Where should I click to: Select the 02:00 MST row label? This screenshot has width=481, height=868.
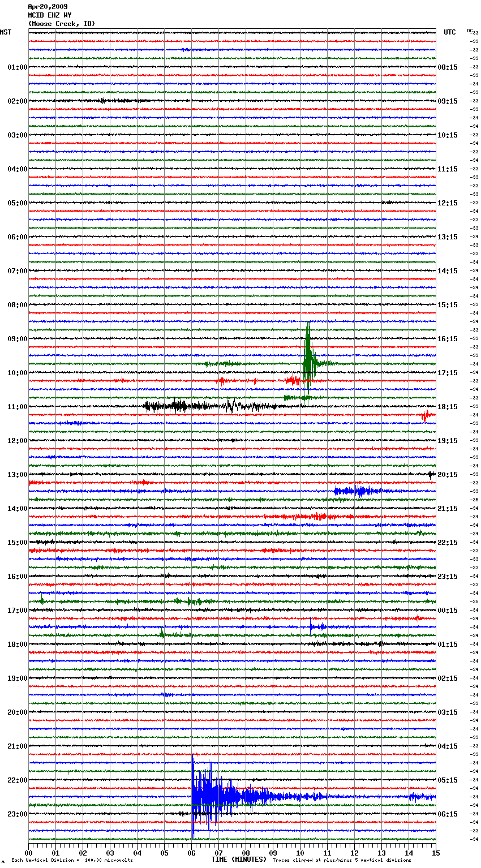[x=18, y=101]
